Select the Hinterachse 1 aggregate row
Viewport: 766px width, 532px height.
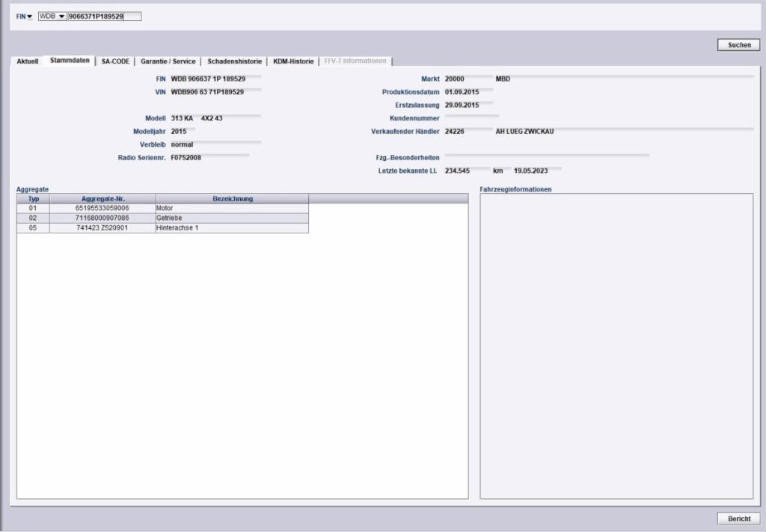[x=162, y=227]
